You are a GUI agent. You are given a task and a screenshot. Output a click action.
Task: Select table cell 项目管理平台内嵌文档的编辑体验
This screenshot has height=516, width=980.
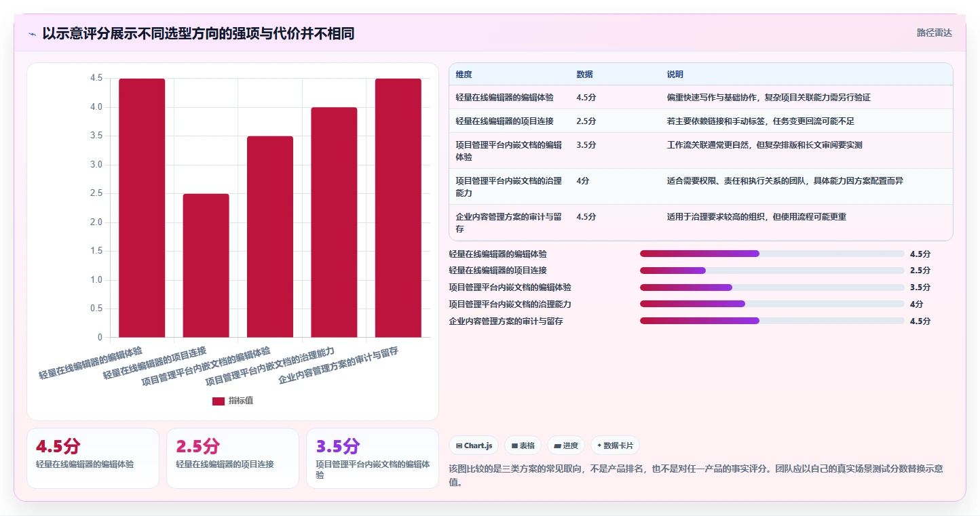coord(510,151)
